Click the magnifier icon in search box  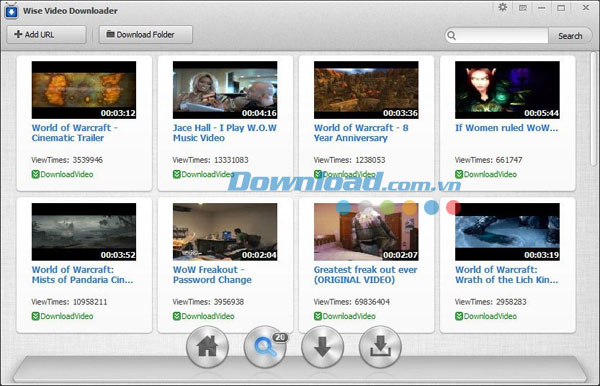[x=452, y=36]
